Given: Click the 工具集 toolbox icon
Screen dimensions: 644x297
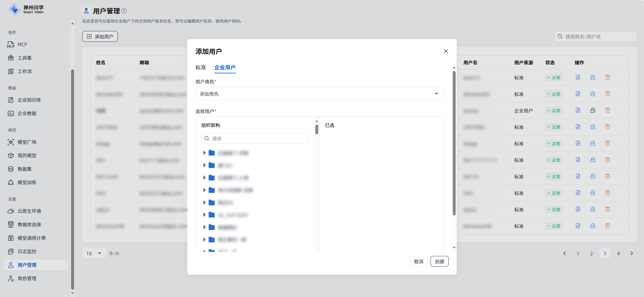Looking at the screenshot, I should 11,58.
